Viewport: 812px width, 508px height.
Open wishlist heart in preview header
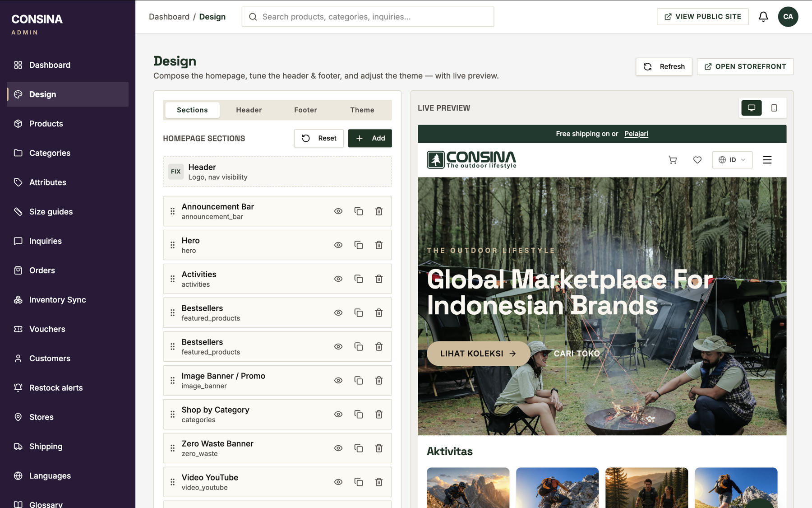coord(697,160)
